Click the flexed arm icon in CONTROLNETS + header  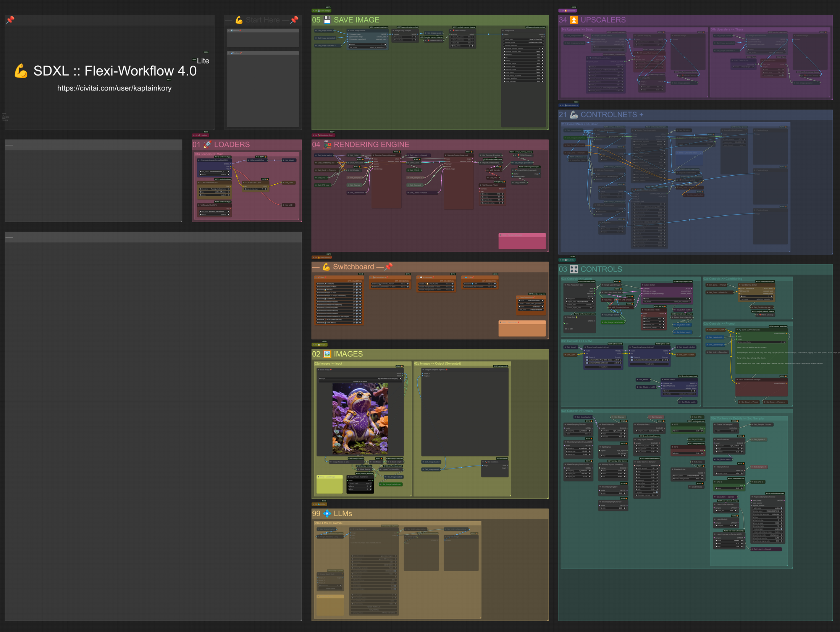[574, 115]
